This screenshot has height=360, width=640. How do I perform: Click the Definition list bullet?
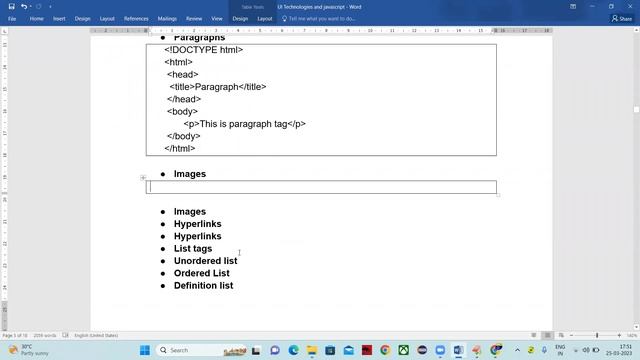point(204,286)
